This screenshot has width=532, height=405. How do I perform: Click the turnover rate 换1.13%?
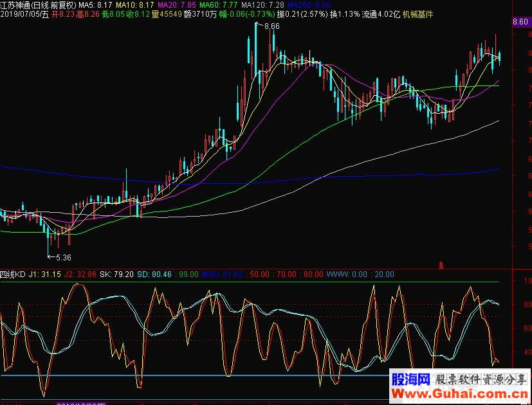click(x=345, y=15)
